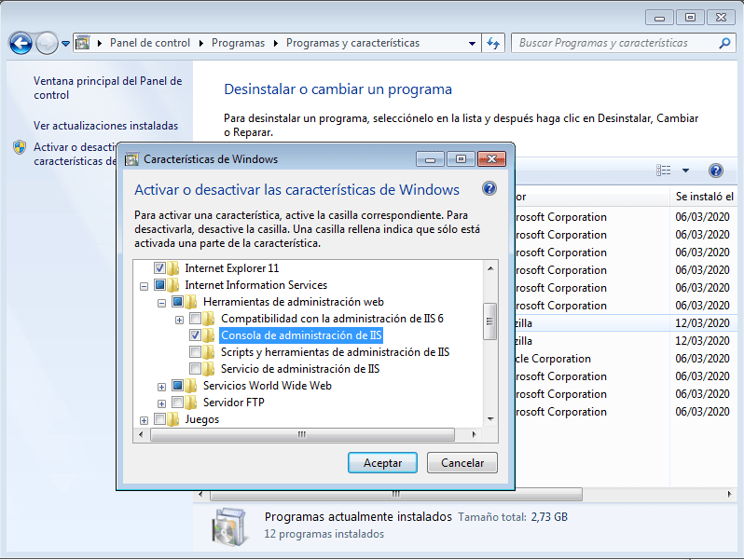Select Programas in the breadcrumb path
Viewport: 744px width, 560px height.
click(238, 43)
